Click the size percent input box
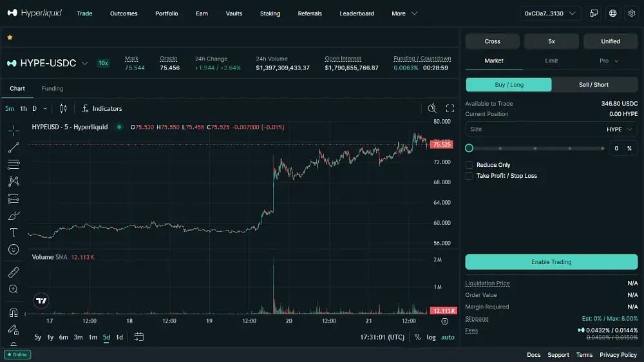 (623, 148)
